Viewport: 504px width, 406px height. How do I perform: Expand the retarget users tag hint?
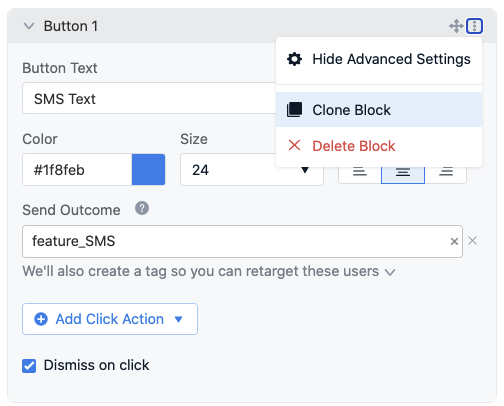coord(390,272)
